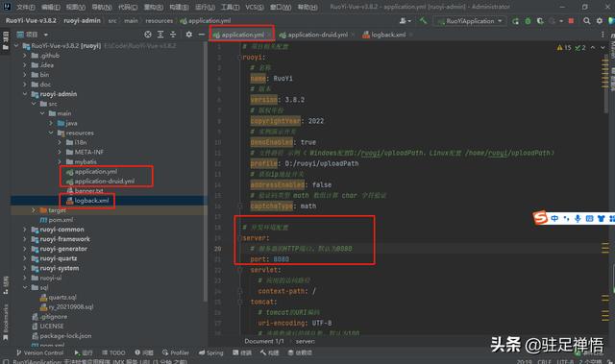Click ruoyi-admin in breadcrumb navigation bar
The image size is (615, 364).
click(82, 21)
